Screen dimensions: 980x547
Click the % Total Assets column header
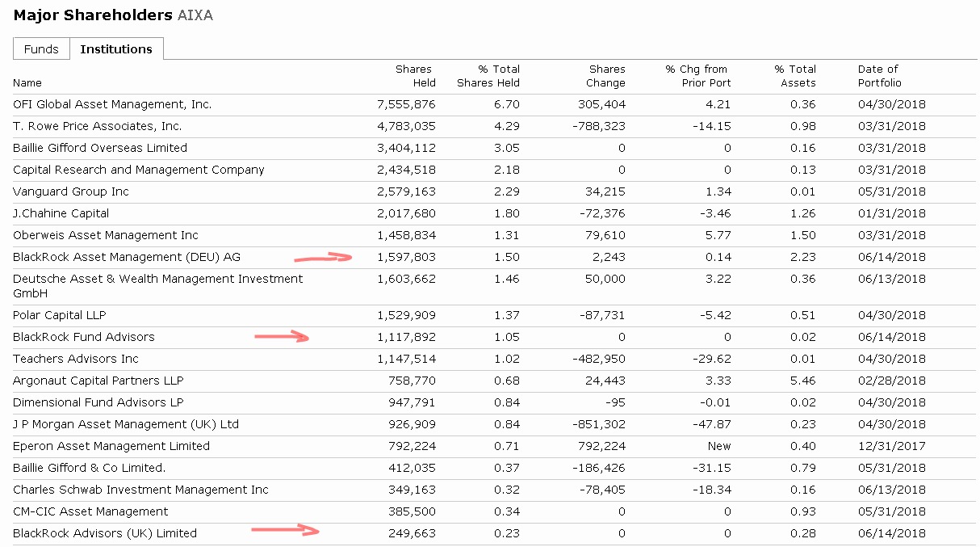[795, 76]
